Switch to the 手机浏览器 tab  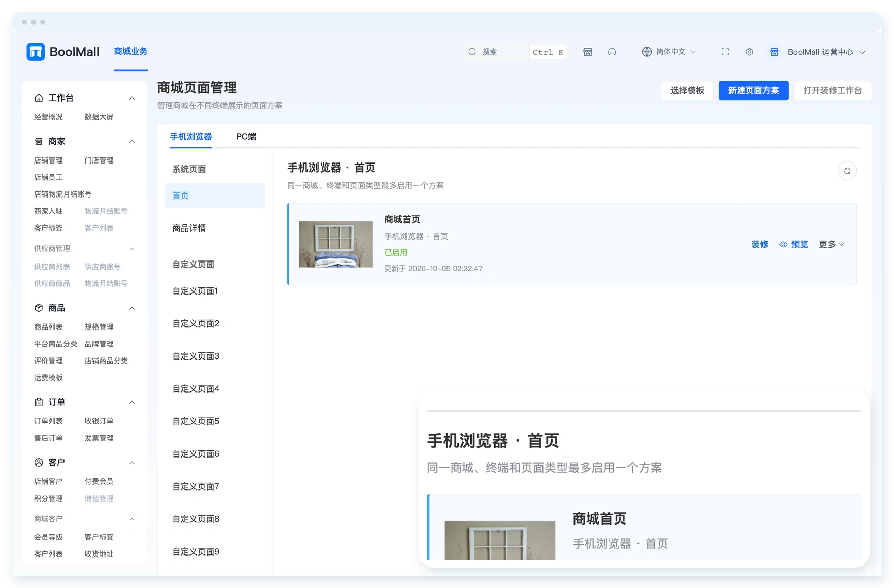coord(191,136)
